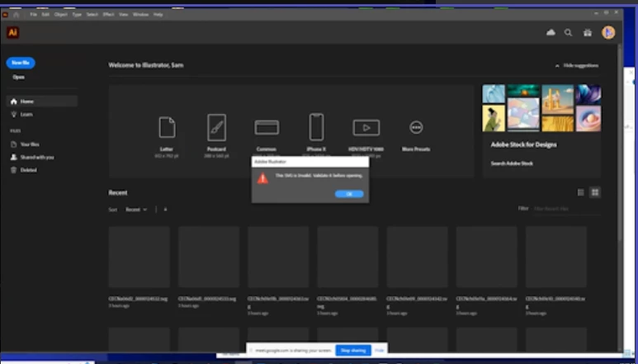Click the search magnifier icon
638x364 pixels.
[568, 33]
